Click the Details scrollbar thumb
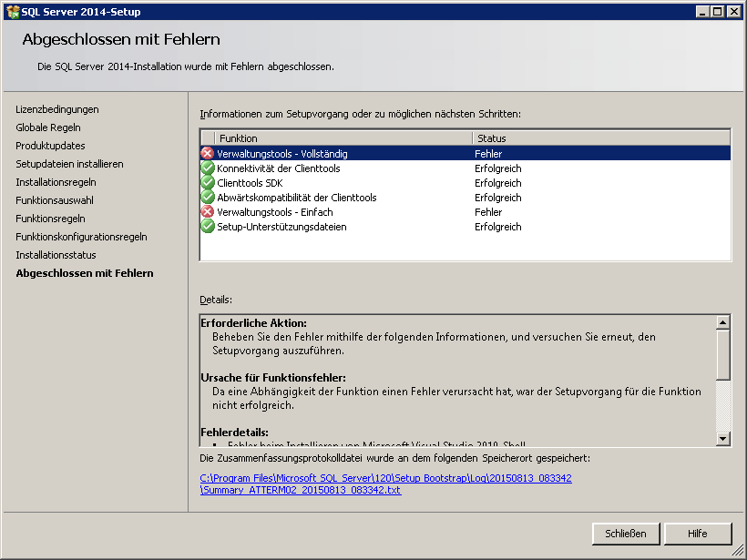Viewport: 747px width, 560px height. (x=722, y=355)
